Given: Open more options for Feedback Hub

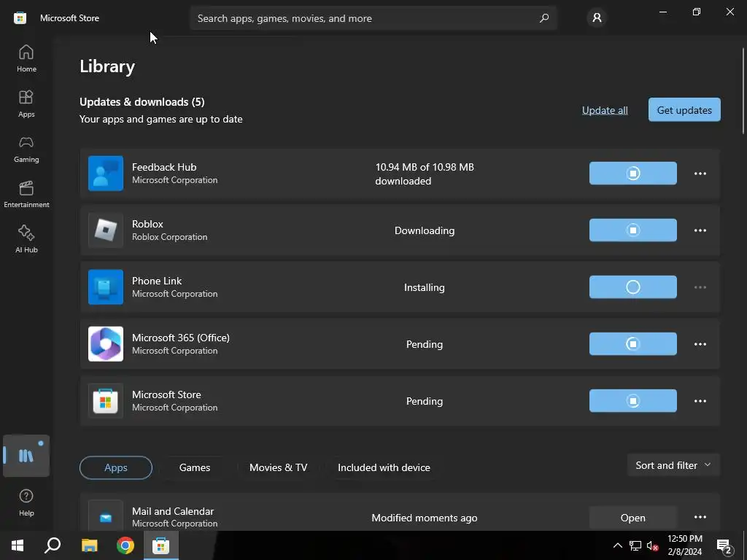Looking at the screenshot, I should [700, 174].
